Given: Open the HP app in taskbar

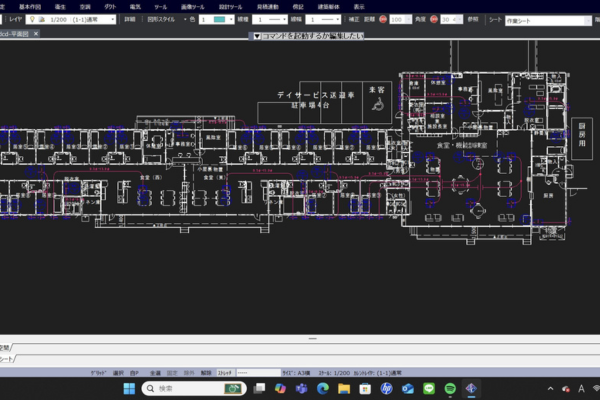Looking at the screenshot, I should coord(386,388).
